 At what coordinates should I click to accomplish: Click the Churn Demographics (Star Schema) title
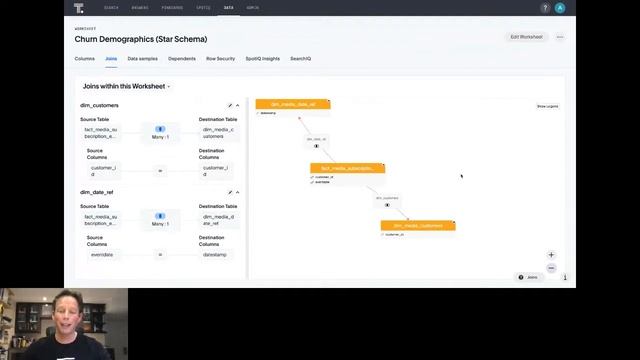point(141,39)
